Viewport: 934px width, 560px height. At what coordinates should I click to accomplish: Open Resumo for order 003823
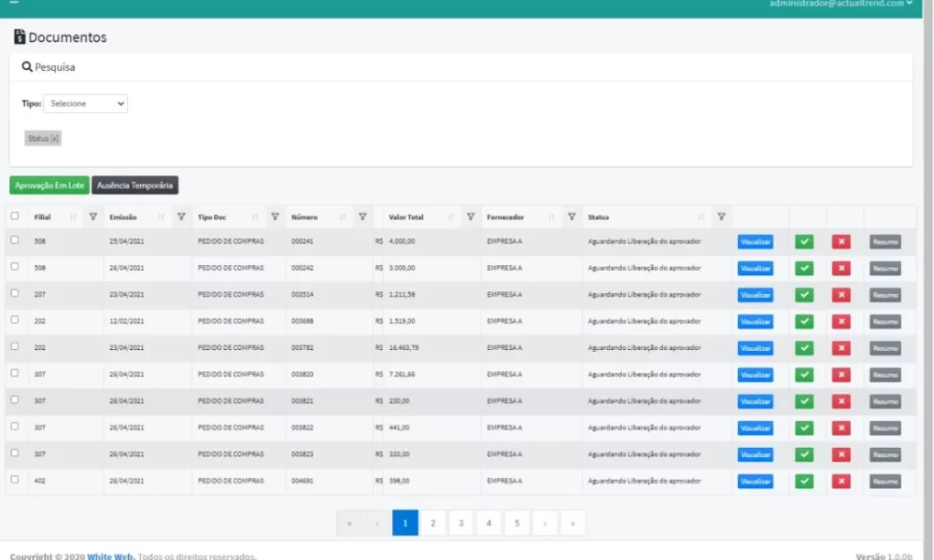pos(885,455)
